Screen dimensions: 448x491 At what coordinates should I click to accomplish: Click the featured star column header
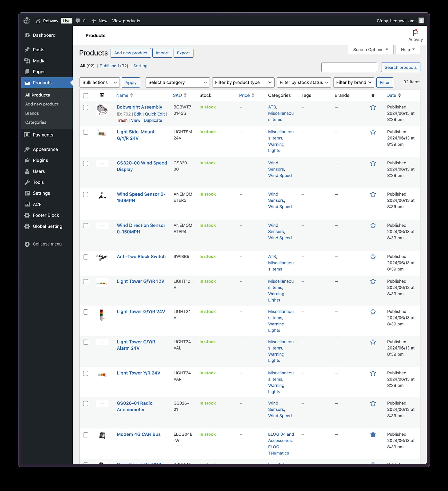(373, 95)
